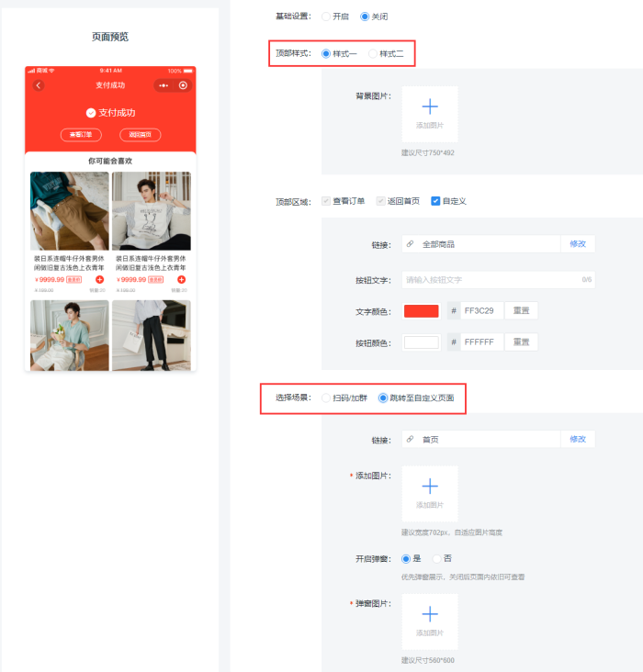643x672 pixels.
Task: Toggle the 查看订单 checkbox
Action: [x=326, y=201]
